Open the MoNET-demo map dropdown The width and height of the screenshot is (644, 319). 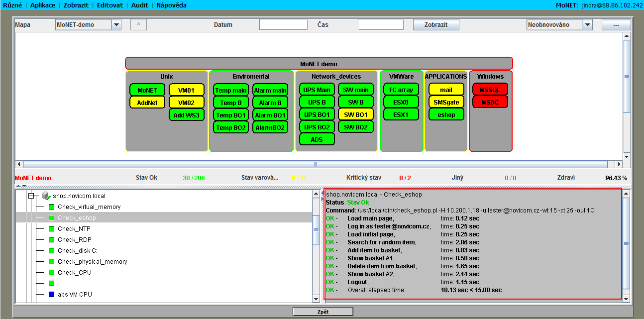tap(116, 24)
